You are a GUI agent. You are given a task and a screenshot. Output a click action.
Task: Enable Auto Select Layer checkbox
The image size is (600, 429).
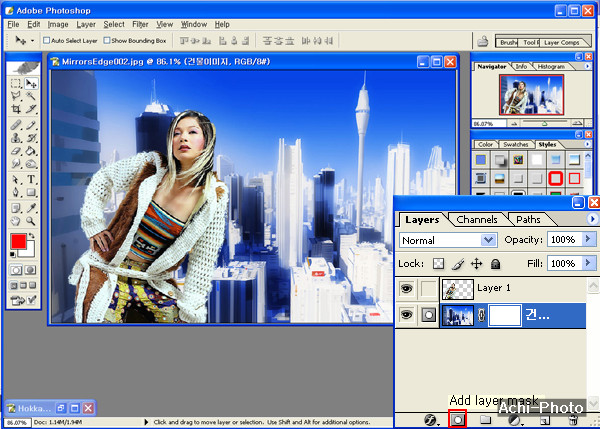click(x=45, y=41)
